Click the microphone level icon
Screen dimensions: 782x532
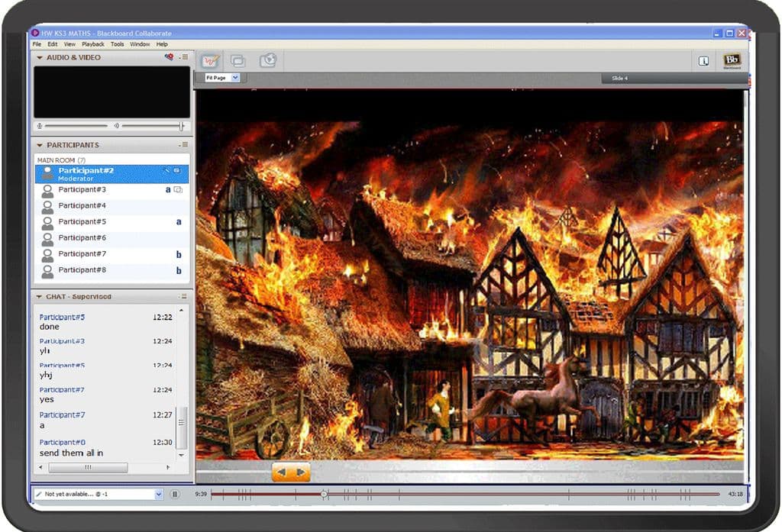40,126
